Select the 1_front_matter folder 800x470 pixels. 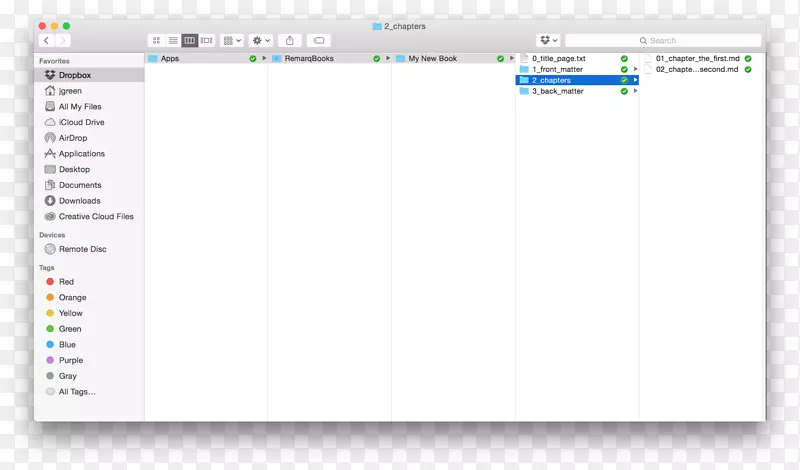pyautogui.click(x=557, y=69)
